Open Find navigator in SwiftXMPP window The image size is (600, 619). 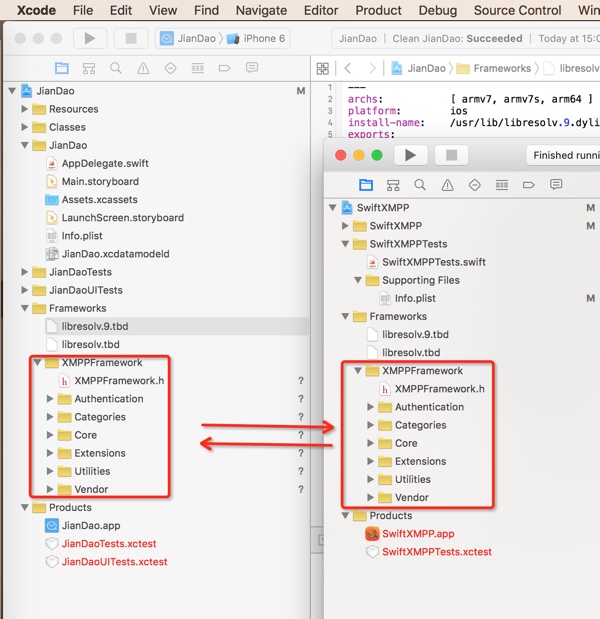[420, 185]
